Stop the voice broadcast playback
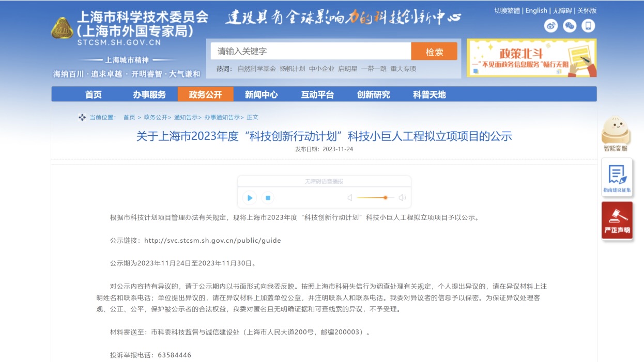644x362 pixels. click(267, 198)
